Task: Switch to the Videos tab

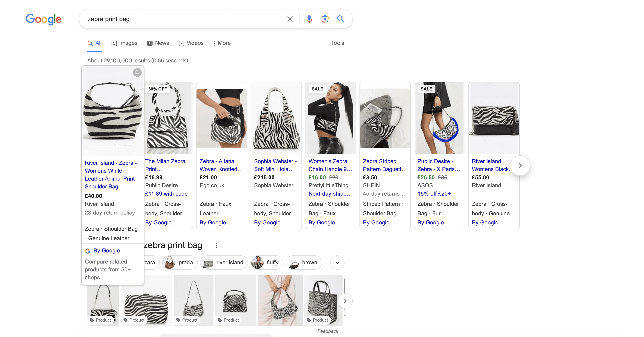Action: pos(191,43)
